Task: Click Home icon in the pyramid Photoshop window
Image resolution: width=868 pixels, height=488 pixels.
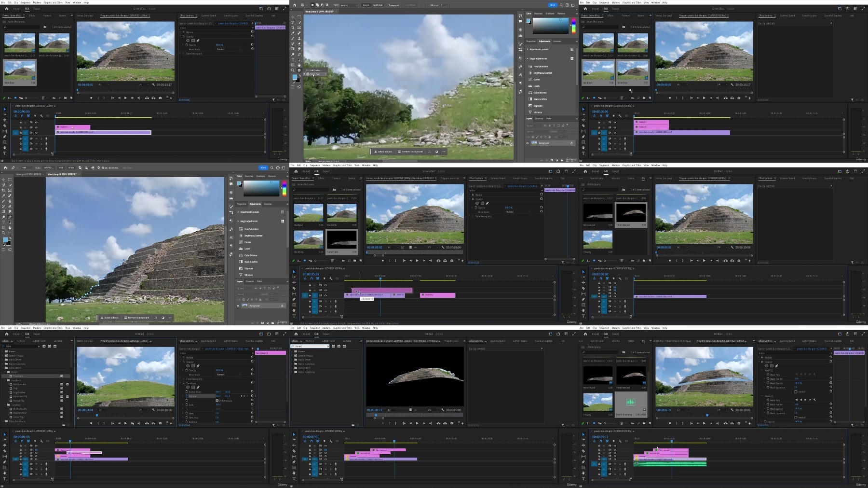Action: pyautogui.click(x=5, y=168)
